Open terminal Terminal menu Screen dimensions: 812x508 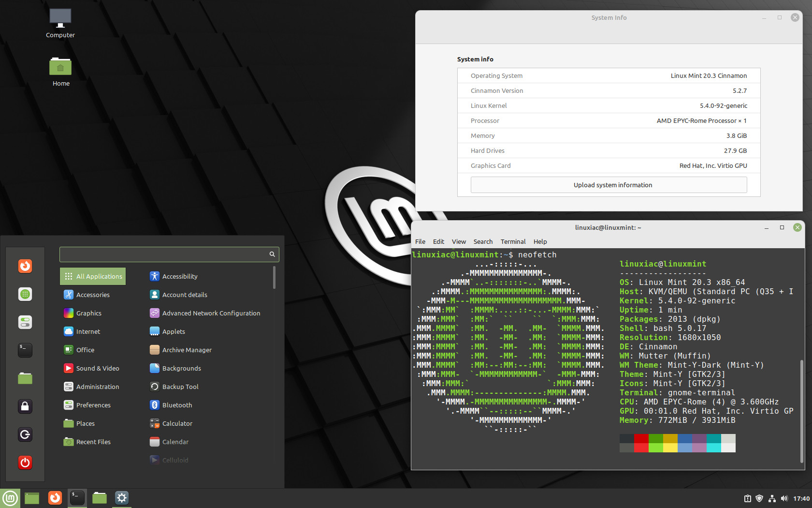[x=513, y=241]
